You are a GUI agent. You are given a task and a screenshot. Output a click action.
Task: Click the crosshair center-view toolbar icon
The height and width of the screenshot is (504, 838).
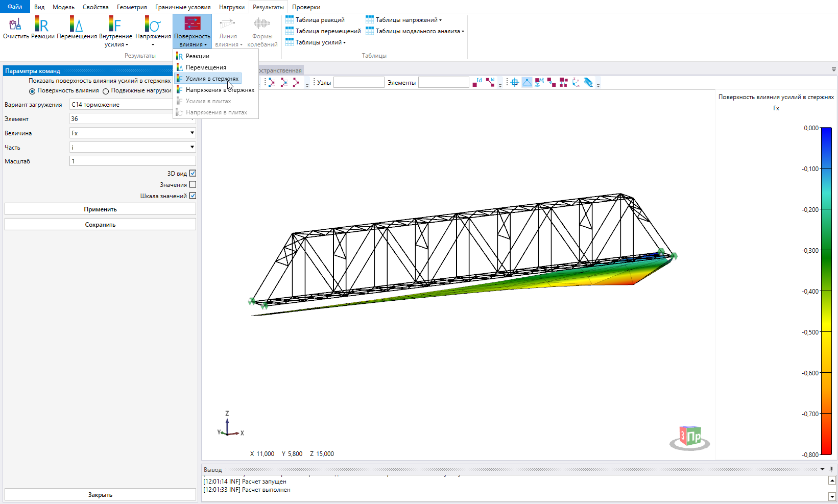click(515, 82)
